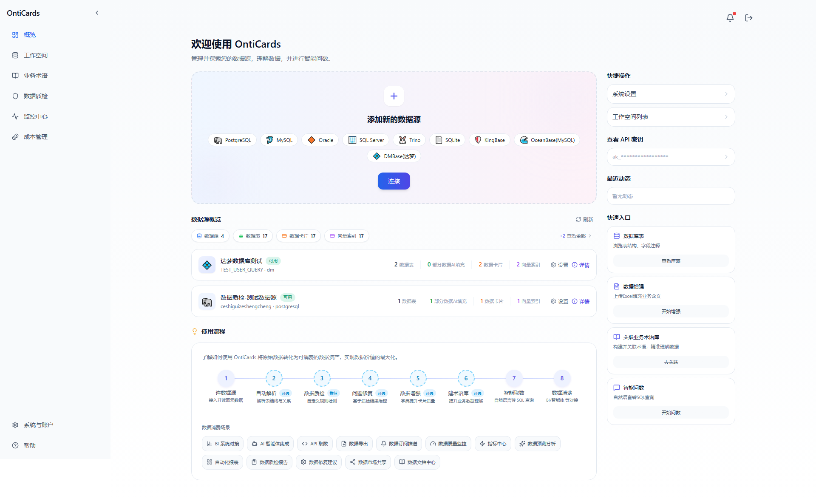Viewport: 816px width, 504px height.
Task: Choose SQLite data source
Action: [x=448, y=140]
